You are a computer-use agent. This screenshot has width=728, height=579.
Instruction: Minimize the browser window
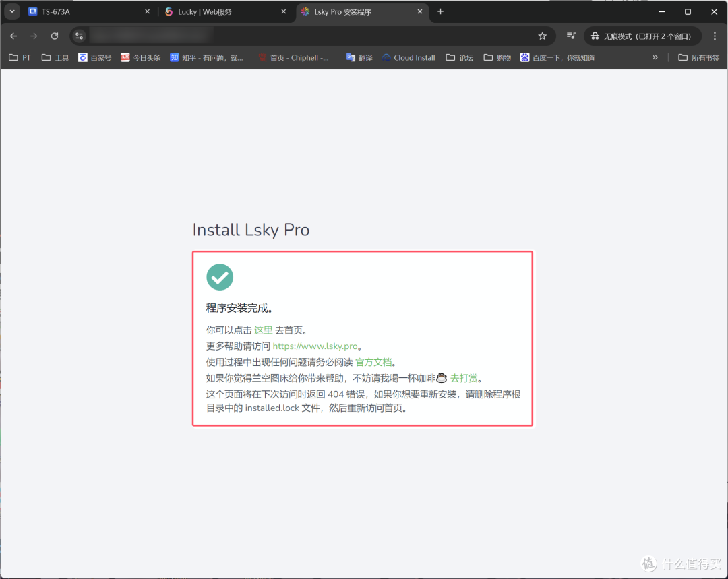point(662,11)
